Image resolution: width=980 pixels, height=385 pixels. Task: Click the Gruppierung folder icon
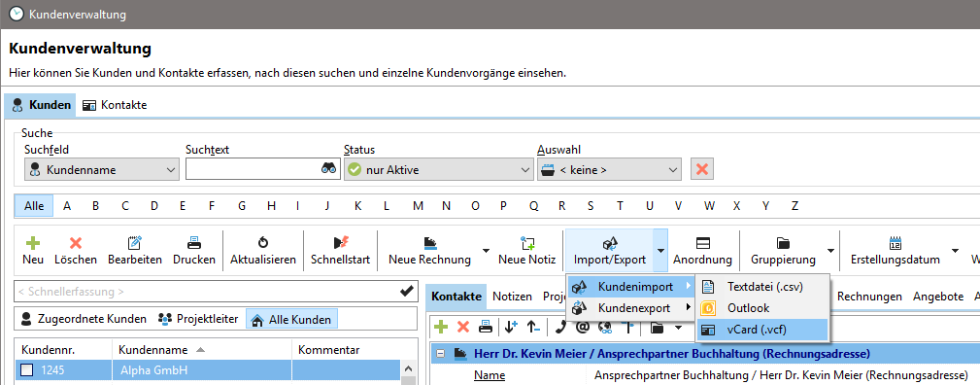pyautogui.click(x=783, y=243)
